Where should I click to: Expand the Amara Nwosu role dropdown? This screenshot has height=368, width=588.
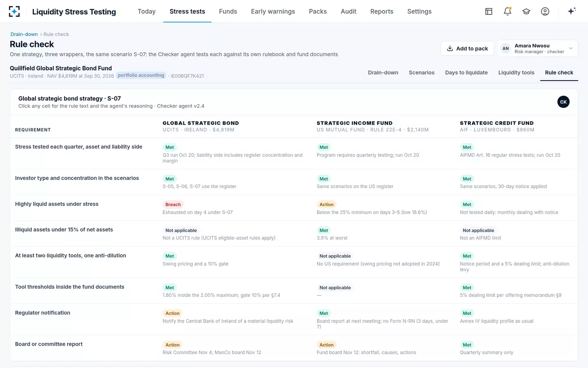point(571,48)
